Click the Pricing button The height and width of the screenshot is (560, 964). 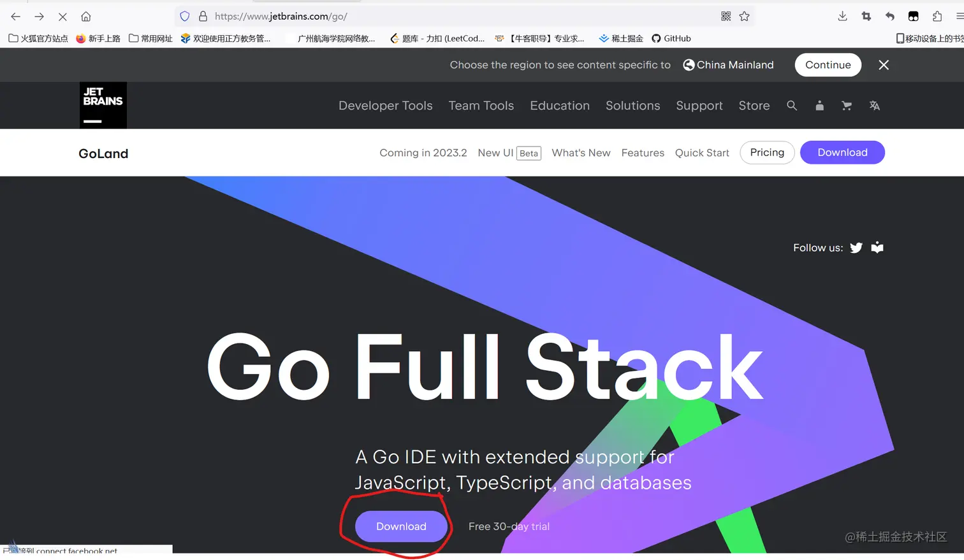point(767,152)
